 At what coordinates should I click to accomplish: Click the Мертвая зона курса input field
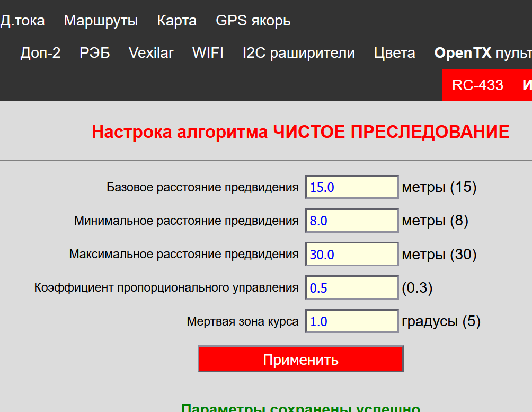pyautogui.click(x=351, y=321)
